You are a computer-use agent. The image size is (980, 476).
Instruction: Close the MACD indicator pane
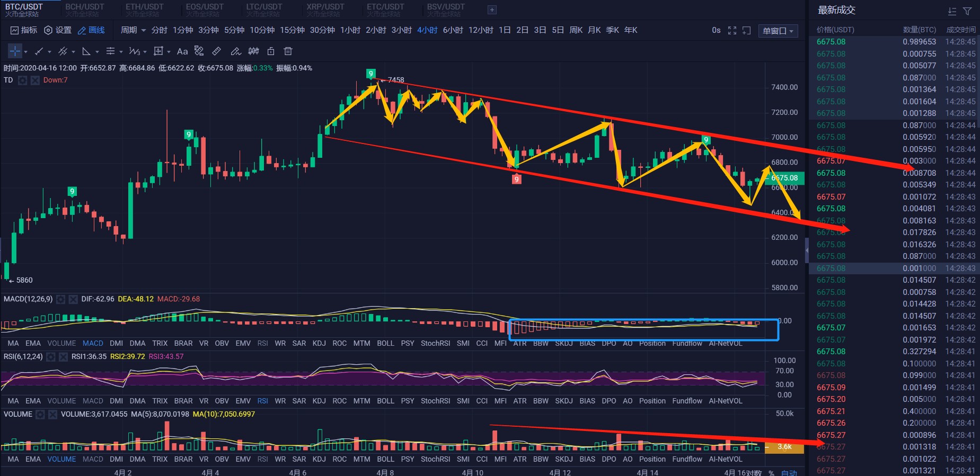coord(73,300)
